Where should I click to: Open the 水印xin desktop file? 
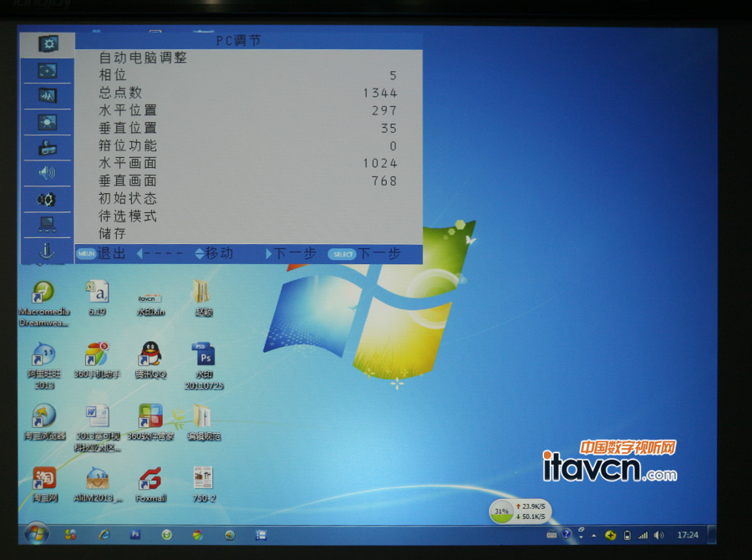point(150,303)
